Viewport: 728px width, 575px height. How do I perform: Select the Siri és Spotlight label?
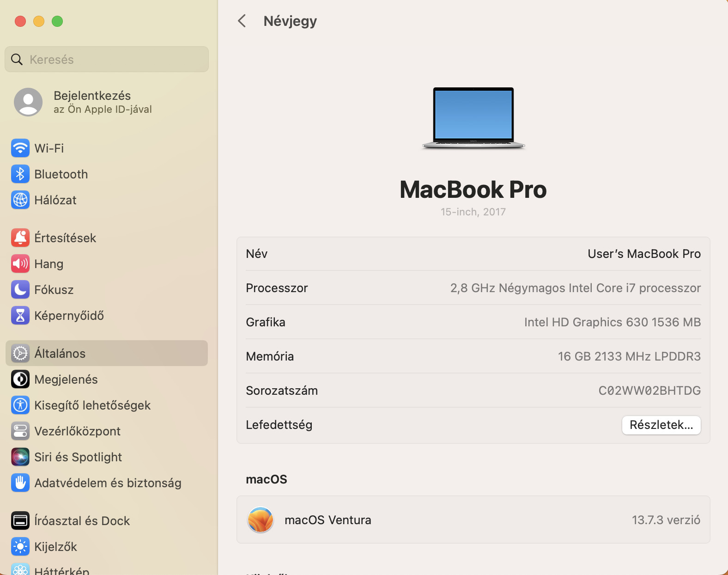pyautogui.click(x=78, y=457)
